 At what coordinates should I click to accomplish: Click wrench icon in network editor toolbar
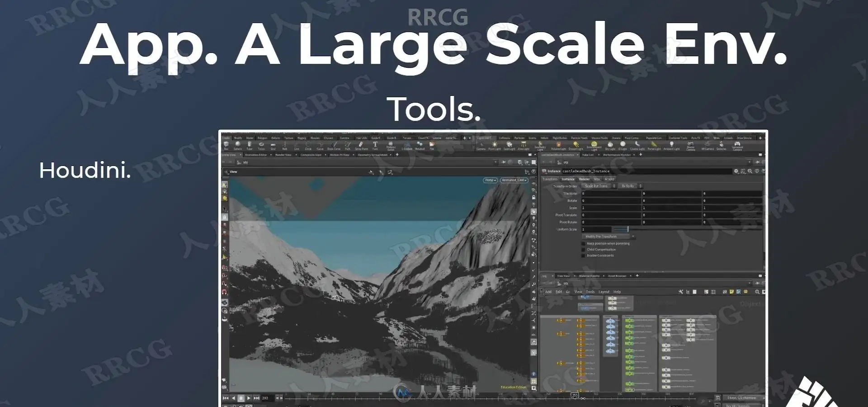click(681, 292)
